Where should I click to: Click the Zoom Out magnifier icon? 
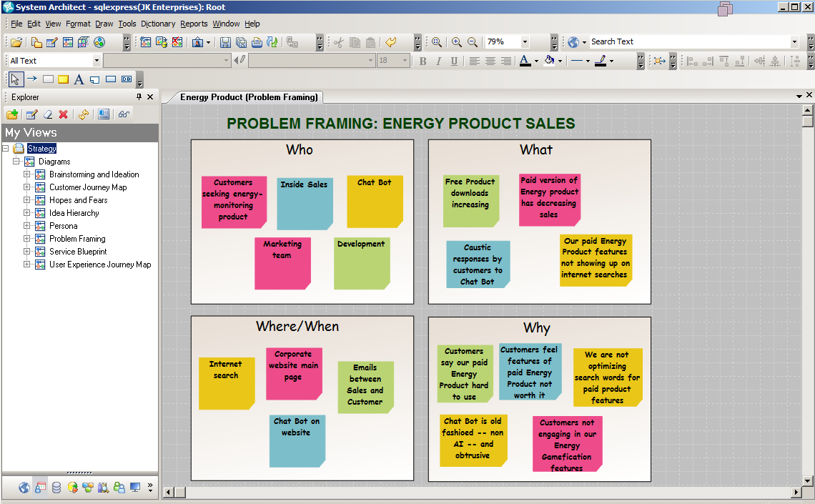coord(472,42)
